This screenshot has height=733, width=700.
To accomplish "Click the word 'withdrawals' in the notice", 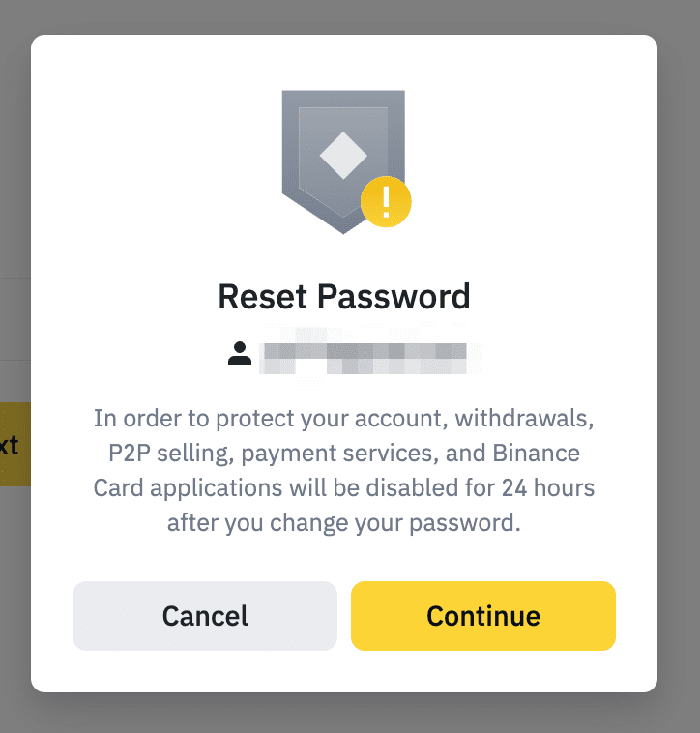I will pos(523,419).
